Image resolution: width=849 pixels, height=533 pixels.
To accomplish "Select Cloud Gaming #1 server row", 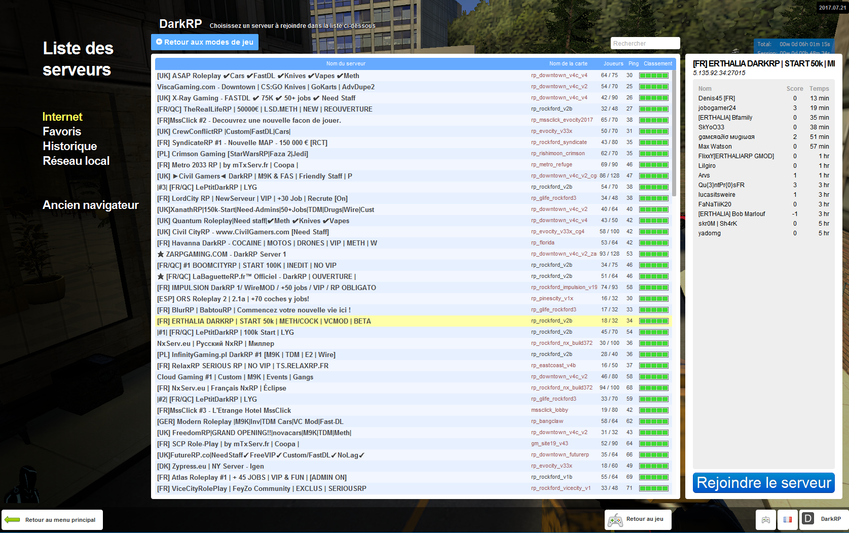I will tap(413, 377).
